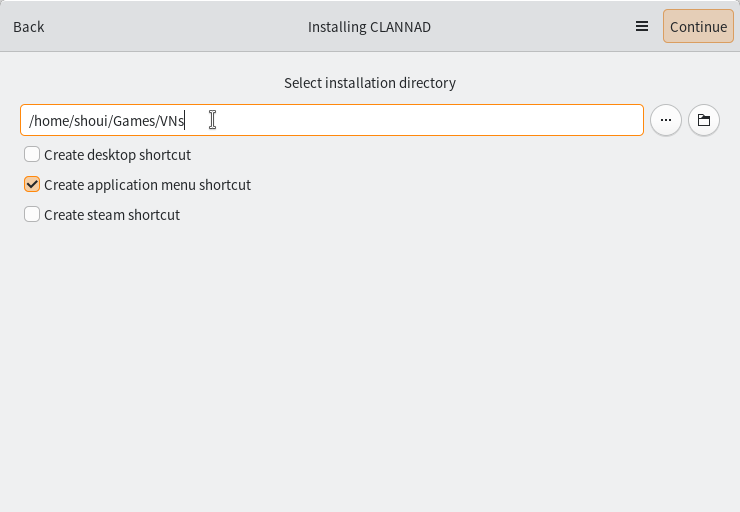Click the 'home' segment of the path
Image resolution: width=740 pixels, height=512 pixels.
[x=50, y=121]
